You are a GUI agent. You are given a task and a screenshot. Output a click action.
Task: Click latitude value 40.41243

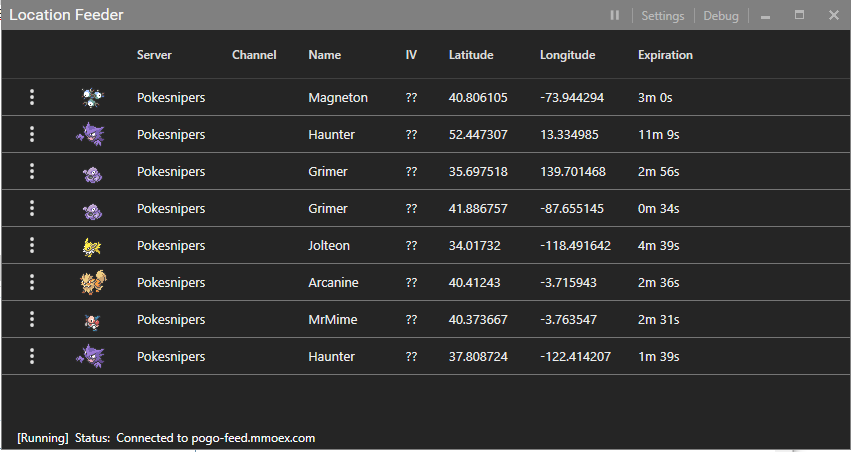click(x=474, y=283)
